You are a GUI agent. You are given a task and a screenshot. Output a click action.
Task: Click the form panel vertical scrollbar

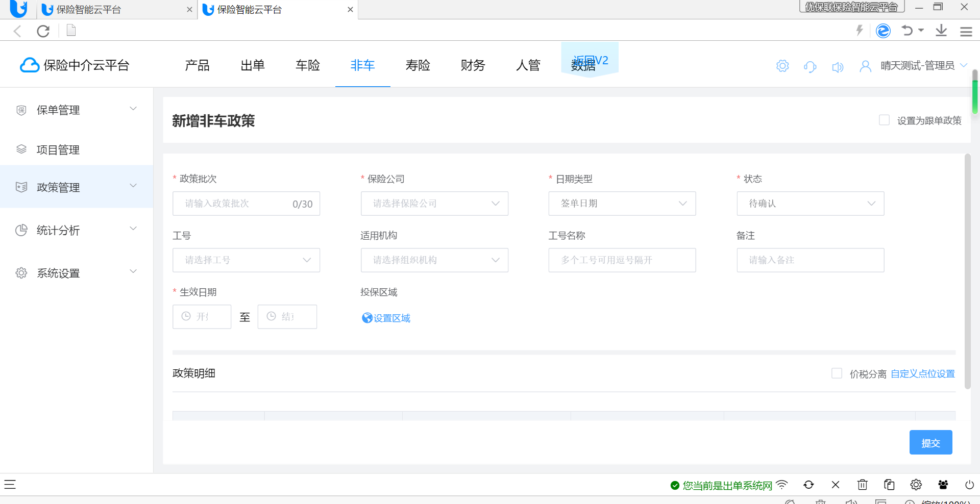click(967, 271)
